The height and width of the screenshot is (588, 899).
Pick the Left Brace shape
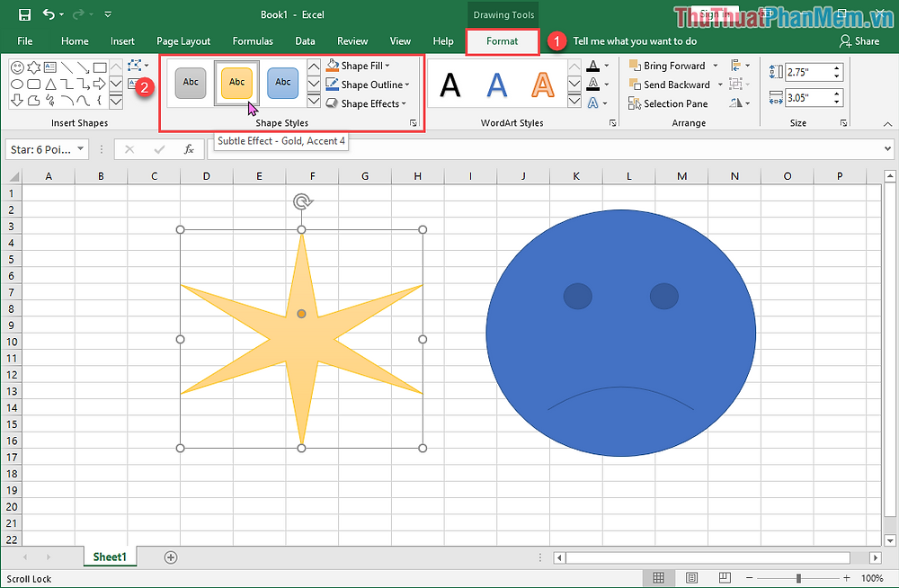click(x=100, y=101)
